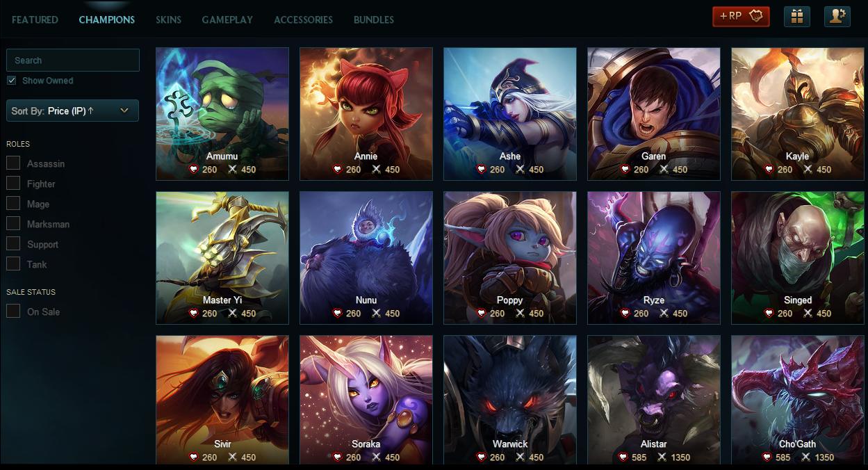Switch to the Skins tab

coord(168,19)
